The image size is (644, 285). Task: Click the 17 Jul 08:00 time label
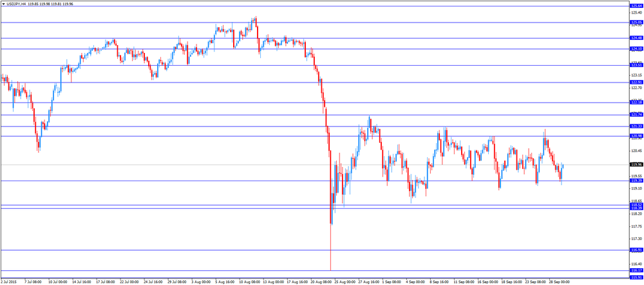[x=106, y=282]
